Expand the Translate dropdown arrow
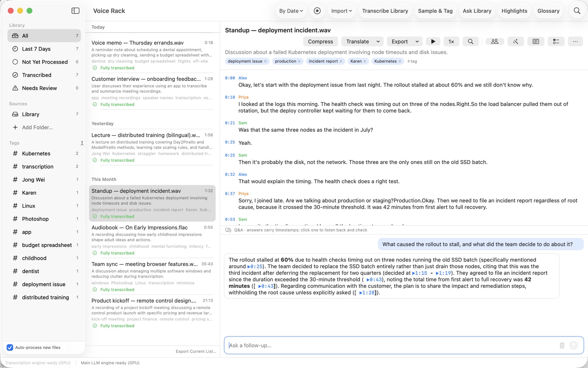This screenshot has height=368, width=588. coord(378,42)
